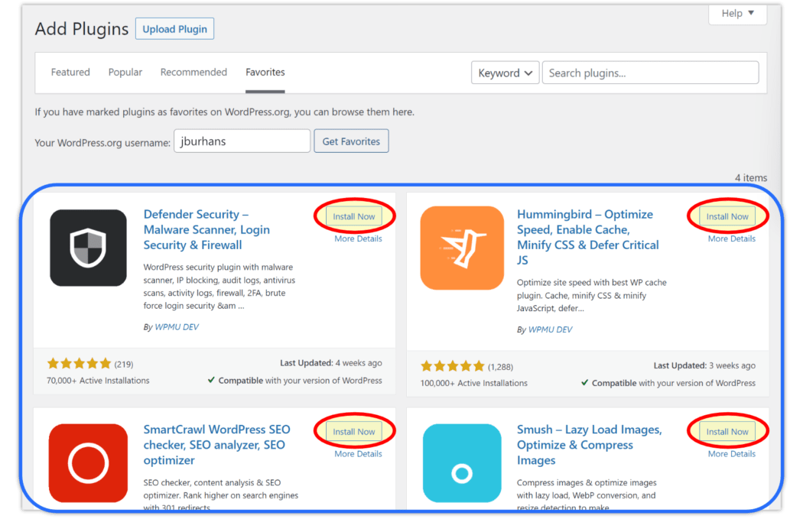Click the WordPress.org username field
The image size is (803, 532).
tap(242, 141)
